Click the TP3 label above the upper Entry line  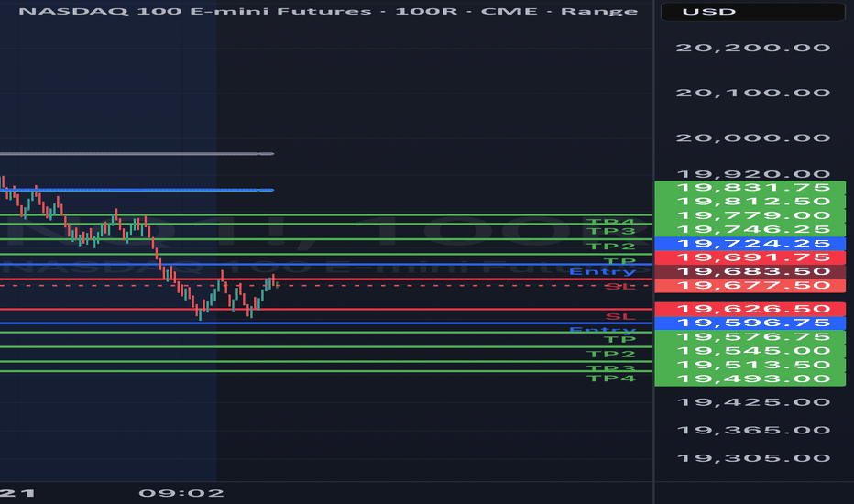coord(613,231)
